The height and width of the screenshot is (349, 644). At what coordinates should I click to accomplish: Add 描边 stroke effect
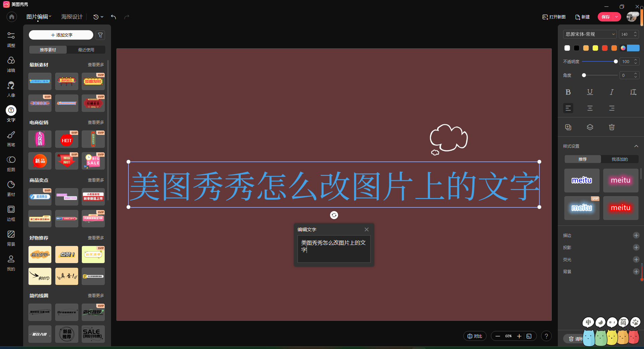(636, 235)
